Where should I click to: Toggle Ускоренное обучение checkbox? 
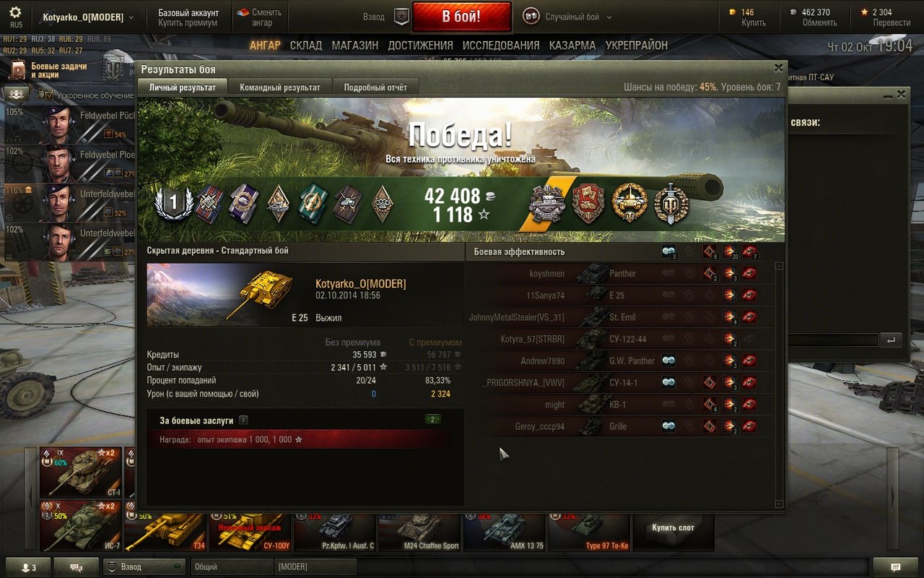tap(49, 95)
